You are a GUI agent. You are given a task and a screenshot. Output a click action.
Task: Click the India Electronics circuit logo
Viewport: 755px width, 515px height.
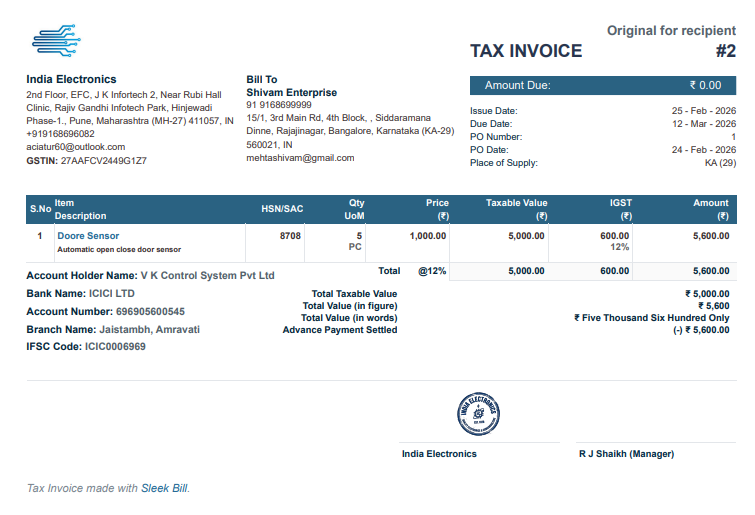click(56, 40)
